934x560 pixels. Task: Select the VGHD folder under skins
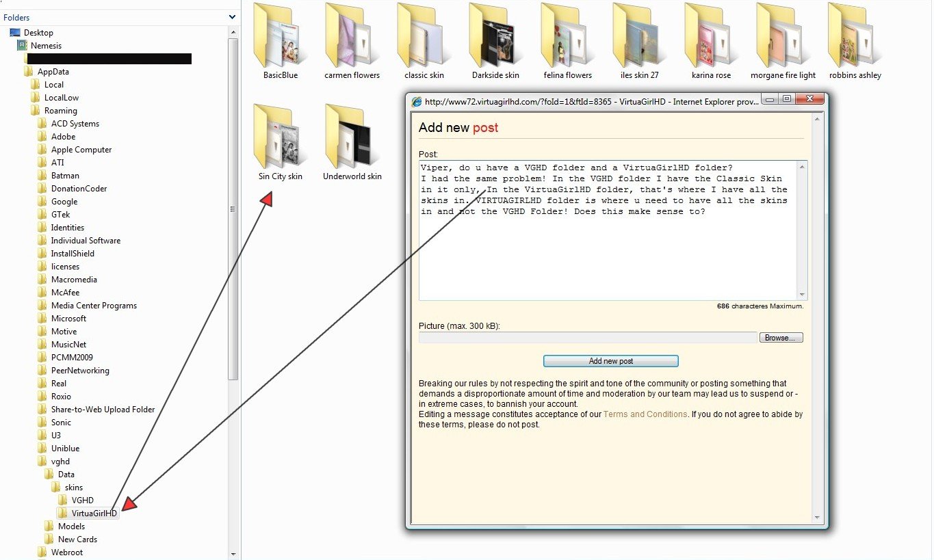82,501
